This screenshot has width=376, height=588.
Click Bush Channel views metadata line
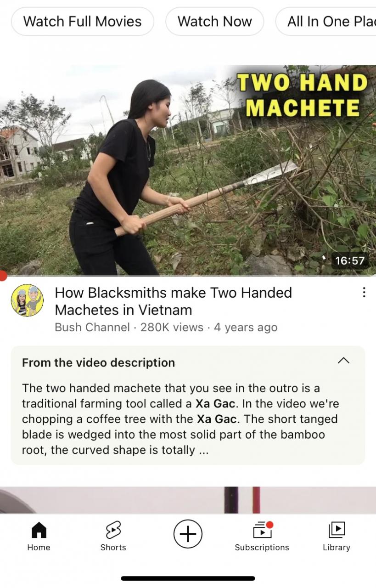coord(166,327)
